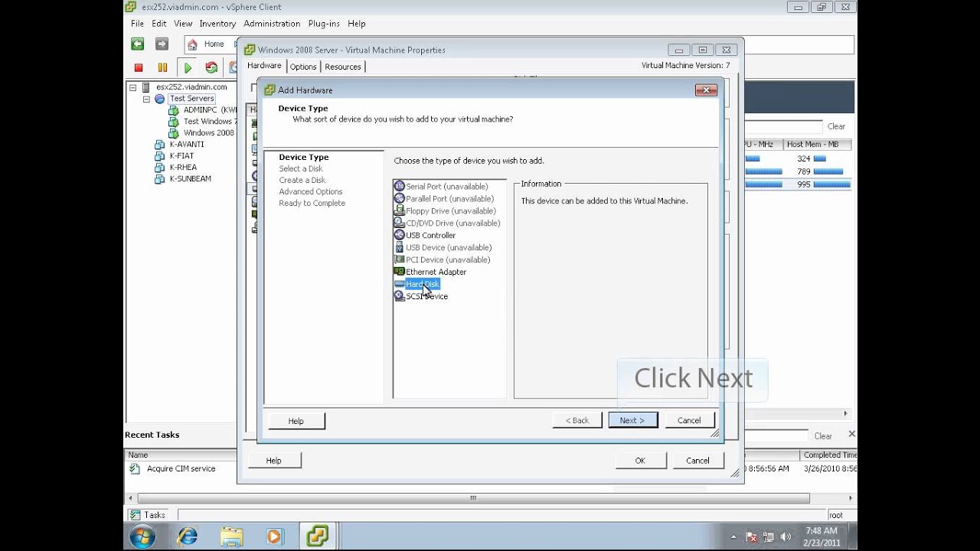Click Cancel in Virtual Machine Properties

[x=697, y=460]
